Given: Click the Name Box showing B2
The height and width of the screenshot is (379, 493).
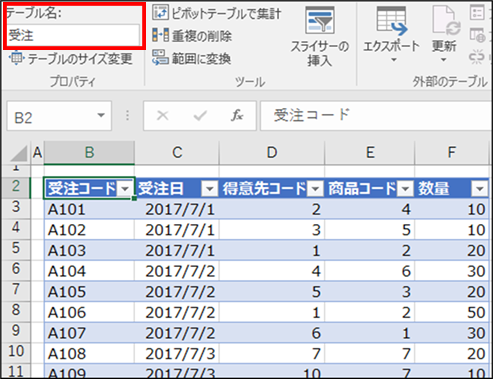Looking at the screenshot, I should coord(59,116).
